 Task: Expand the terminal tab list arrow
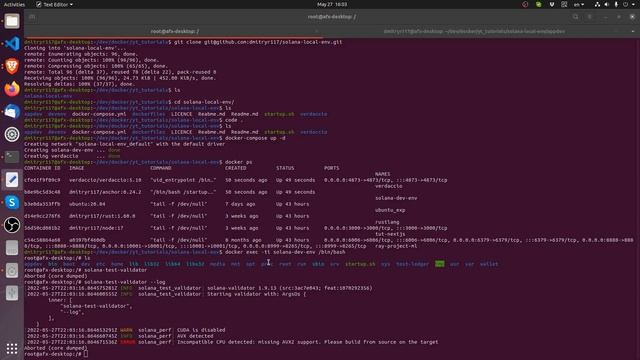pyautogui.click(x=633, y=31)
